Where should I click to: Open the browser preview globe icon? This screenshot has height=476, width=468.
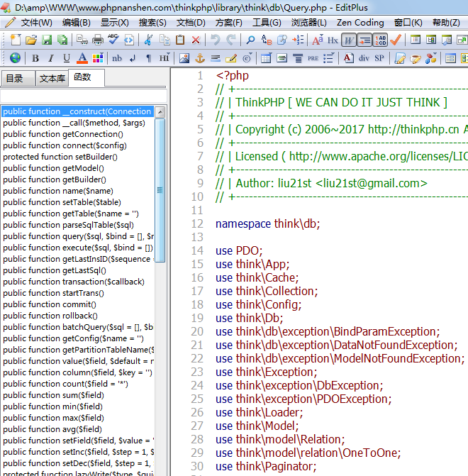15,57
